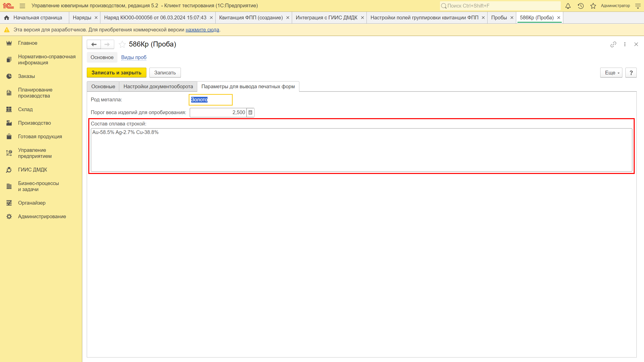Open notifications bell
Viewport: 644px width, 362px height.
(568, 6)
